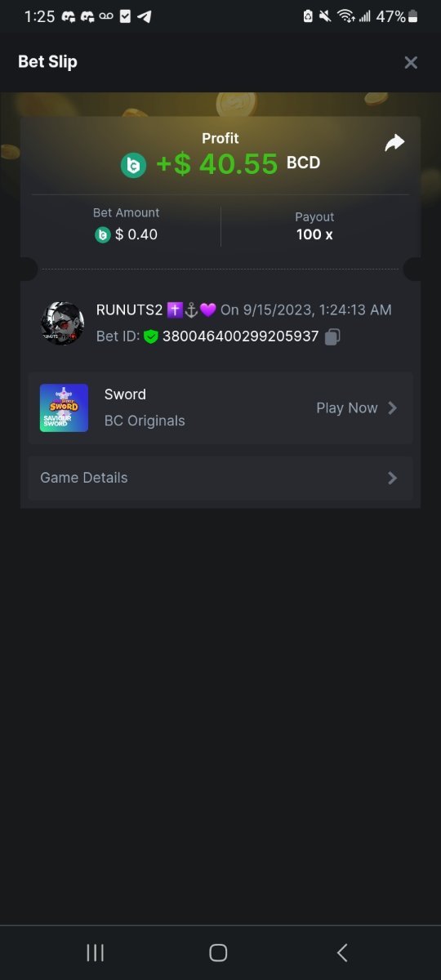Open the Game Details row
Viewport: 441px width, 980px height.
click(220, 478)
